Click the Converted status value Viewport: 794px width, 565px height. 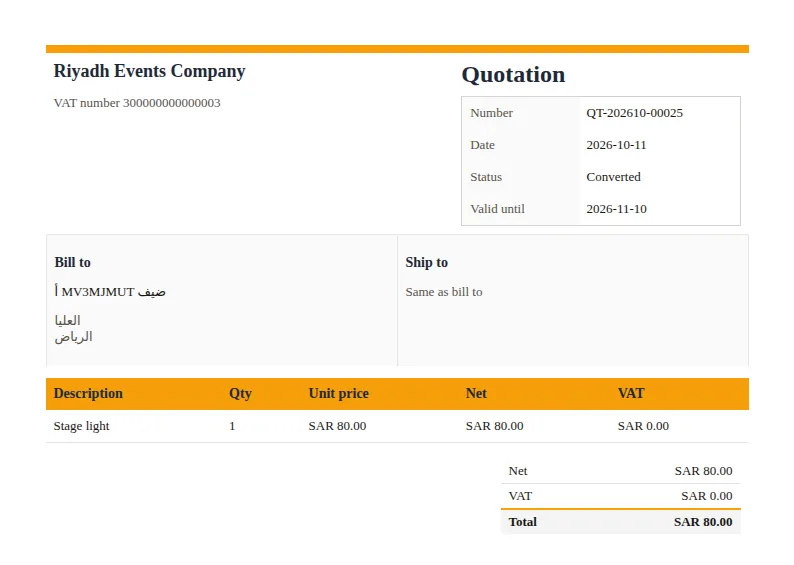pyautogui.click(x=613, y=177)
